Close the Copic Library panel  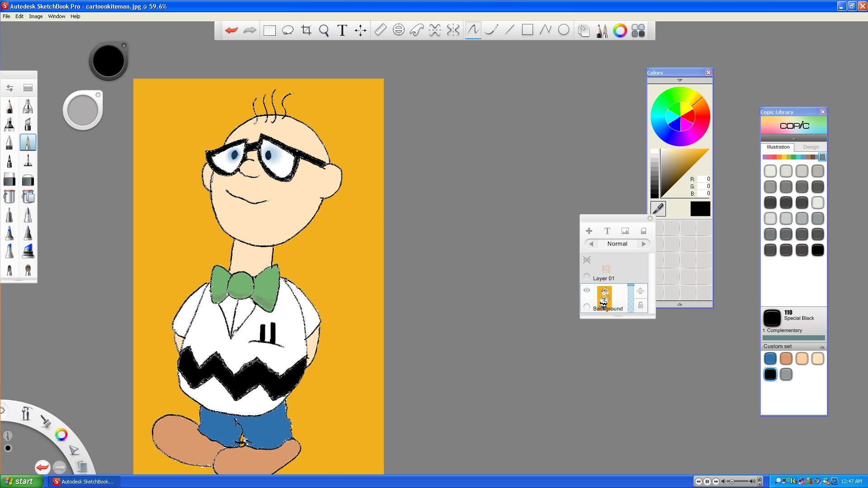pos(823,112)
